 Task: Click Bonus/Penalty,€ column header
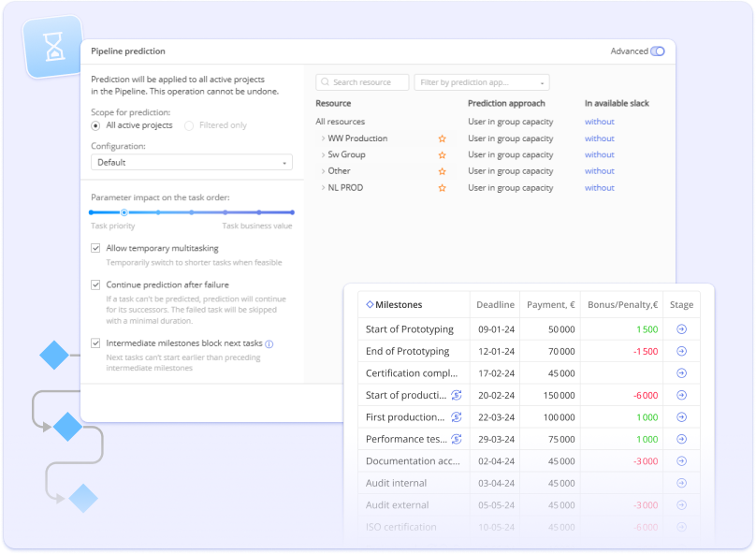pos(622,305)
